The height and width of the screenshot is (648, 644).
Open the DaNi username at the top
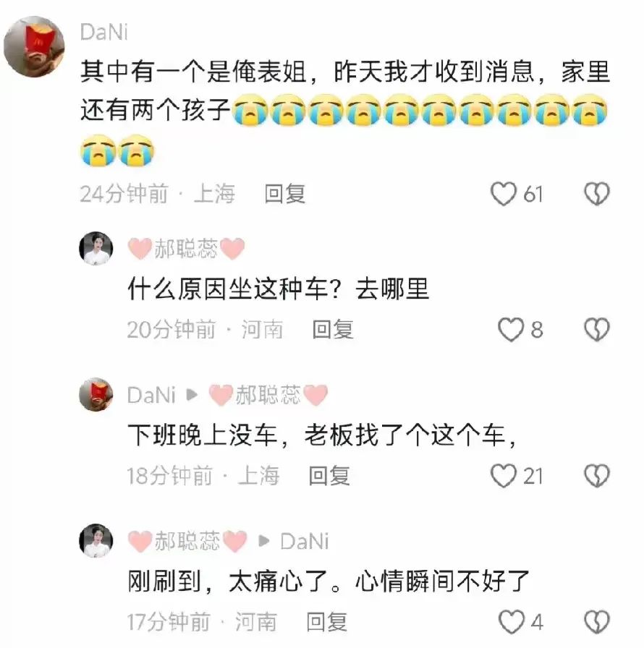coord(104,33)
